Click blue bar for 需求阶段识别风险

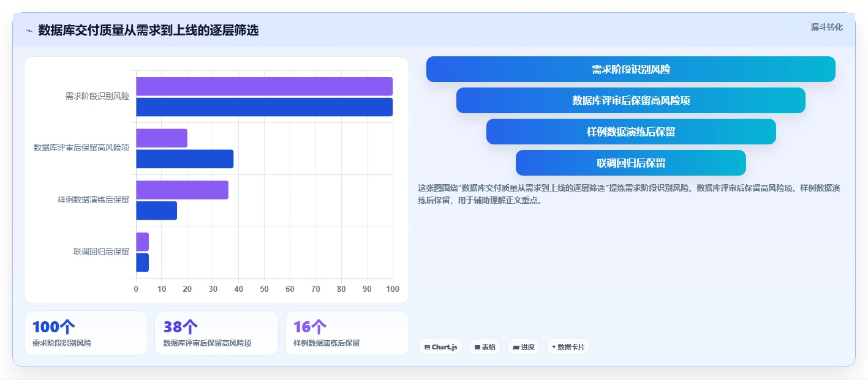point(264,107)
